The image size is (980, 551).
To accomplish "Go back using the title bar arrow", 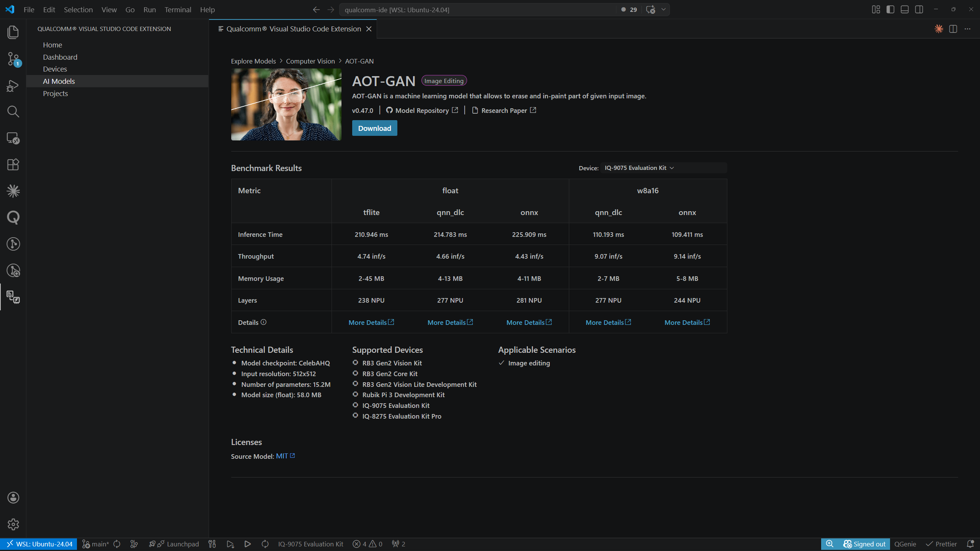I will pos(316,10).
